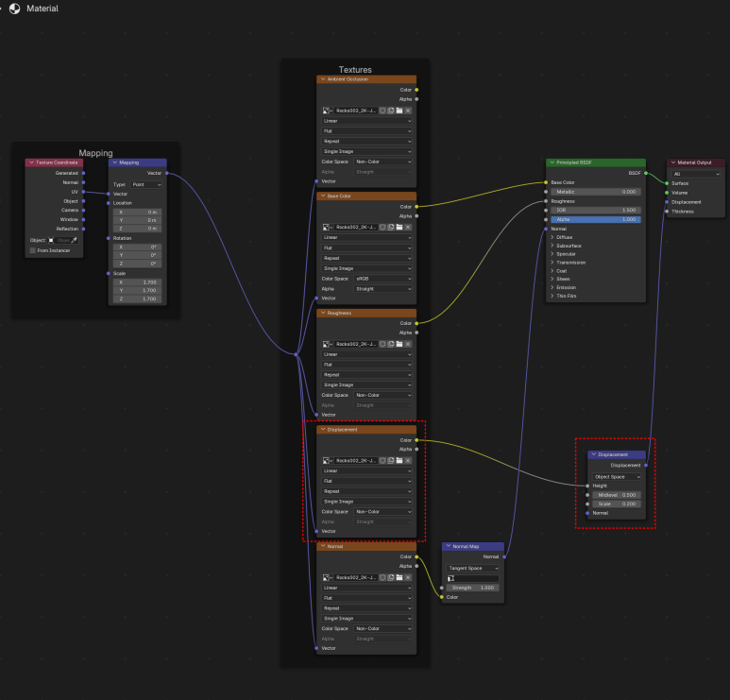Image resolution: width=730 pixels, height=700 pixels.
Task: Click Midlevel field in Displacement node
Action: point(617,495)
